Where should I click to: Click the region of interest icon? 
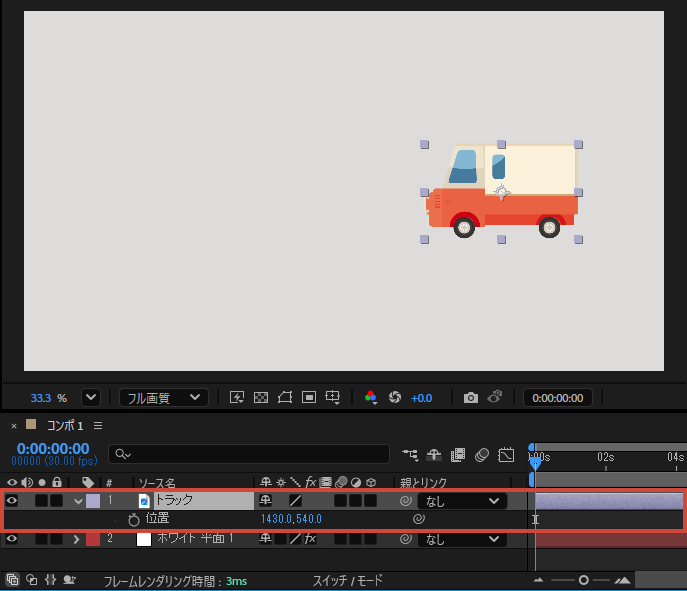pyautogui.click(x=309, y=397)
